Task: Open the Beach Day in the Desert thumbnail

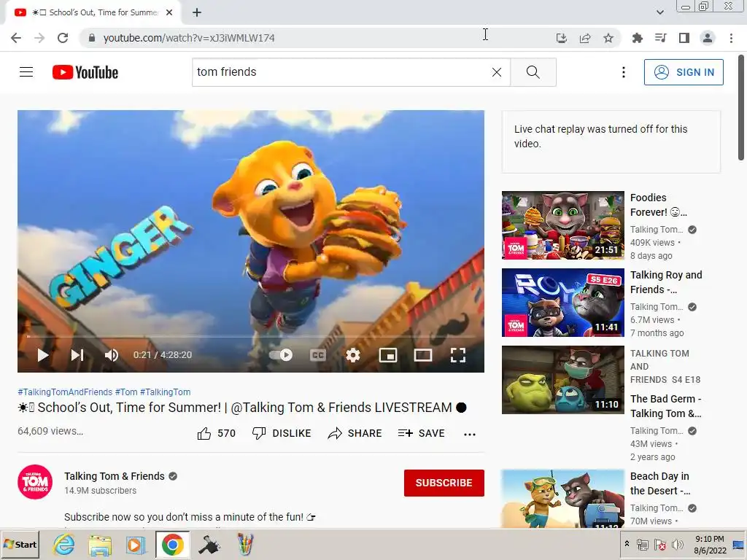Action: click(x=562, y=499)
